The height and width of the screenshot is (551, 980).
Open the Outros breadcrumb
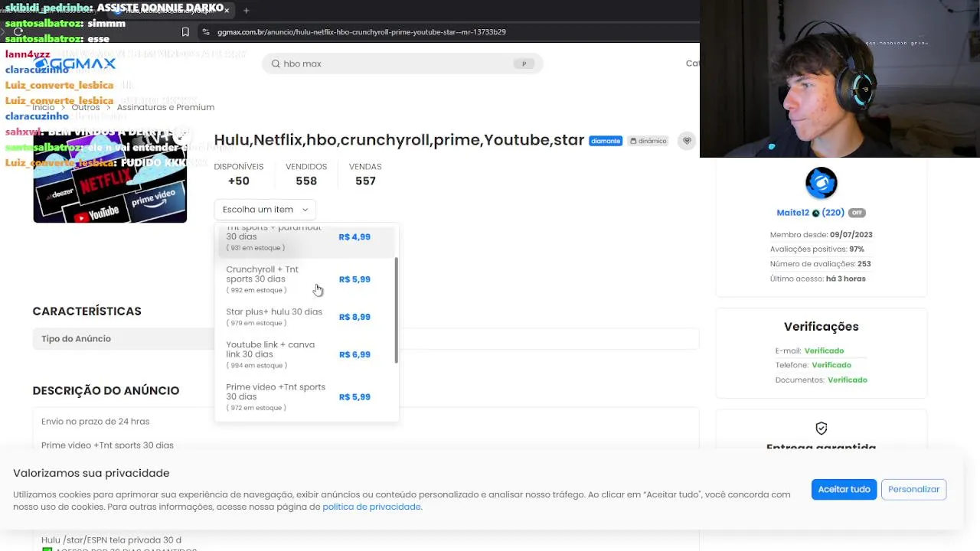(86, 108)
